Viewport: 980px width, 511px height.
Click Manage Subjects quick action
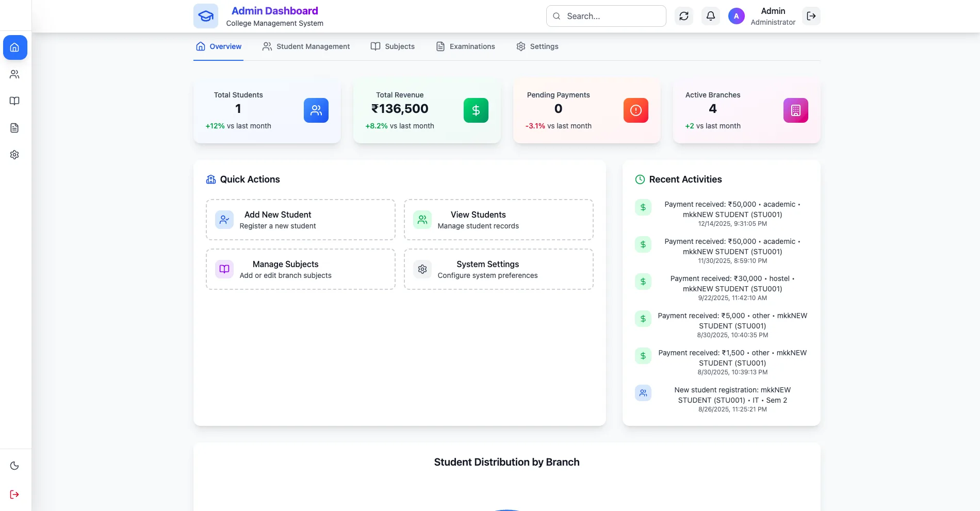[x=300, y=269]
